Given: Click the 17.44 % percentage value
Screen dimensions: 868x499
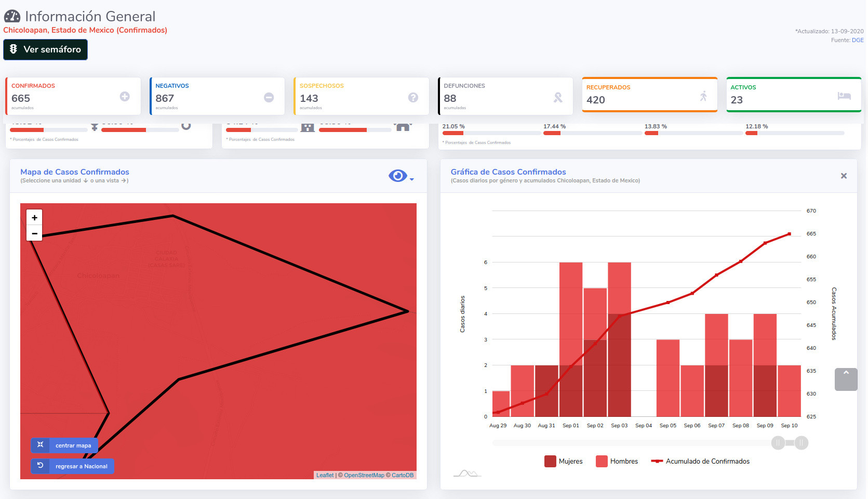Looking at the screenshot, I should [554, 126].
